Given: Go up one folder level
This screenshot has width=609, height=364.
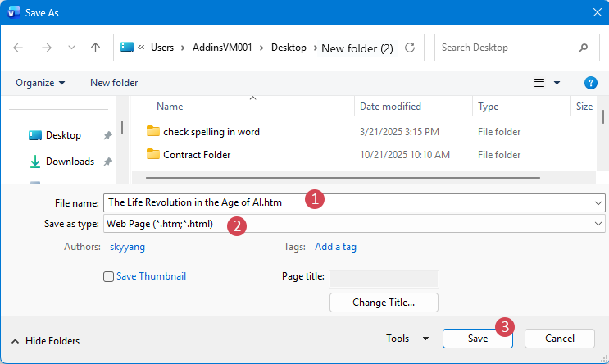Looking at the screenshot, I should pos(95,48).
